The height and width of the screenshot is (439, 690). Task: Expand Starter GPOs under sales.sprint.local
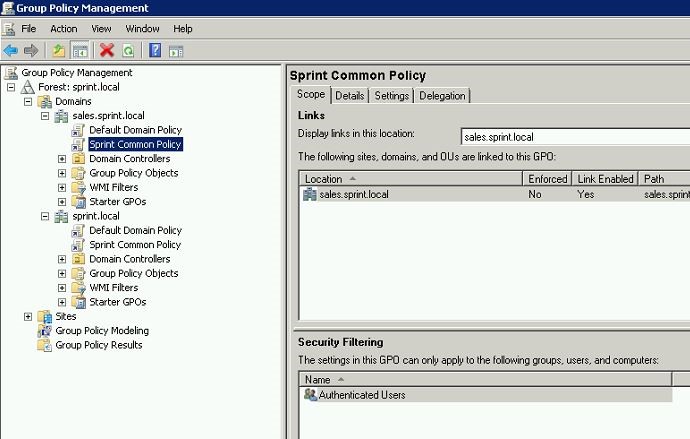click(62, 202)
